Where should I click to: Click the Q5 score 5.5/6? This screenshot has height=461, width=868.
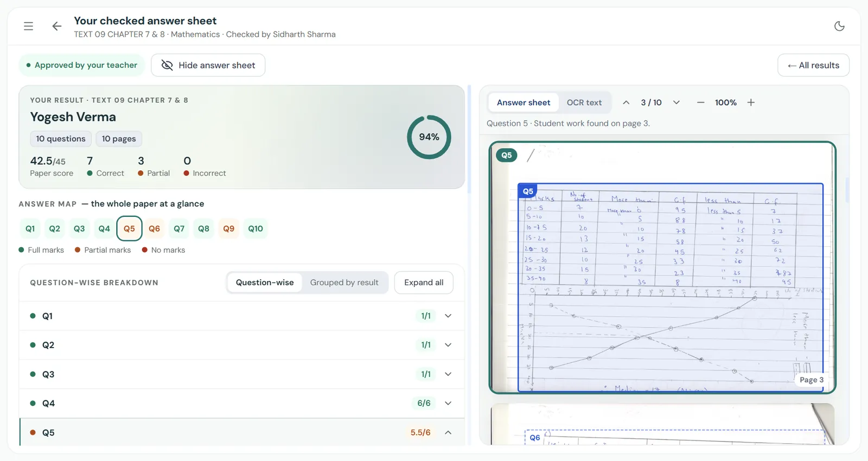[420, 432]
